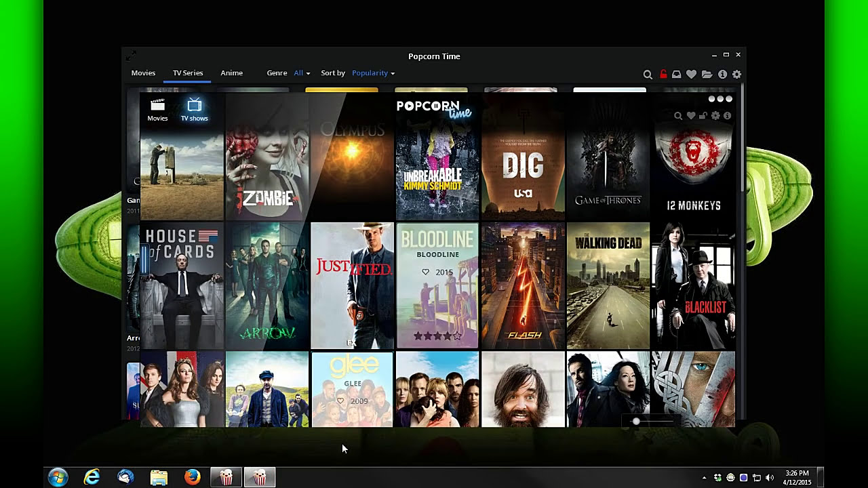Switch to the Anime tab

coord(231,73)
